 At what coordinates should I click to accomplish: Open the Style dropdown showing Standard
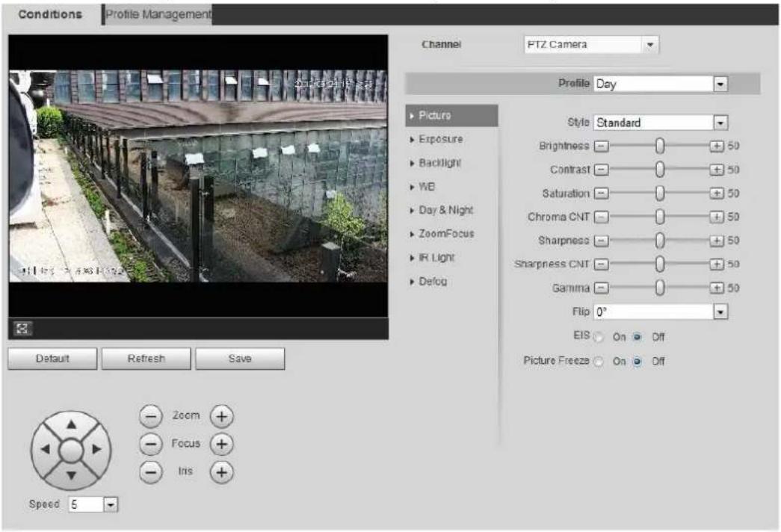coord(661,123)
